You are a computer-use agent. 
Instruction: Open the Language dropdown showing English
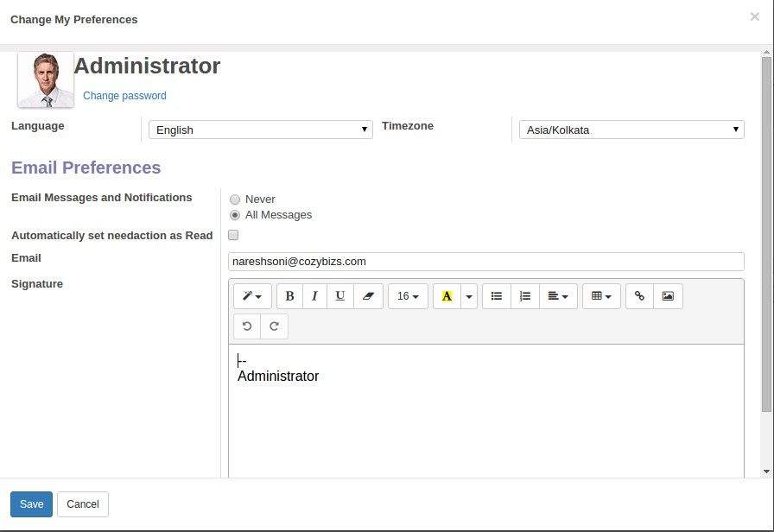pyautogui.click(x=261, y=130)
